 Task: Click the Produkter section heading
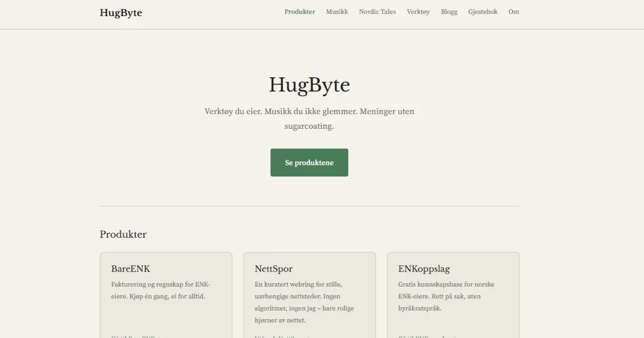point(123,234)
